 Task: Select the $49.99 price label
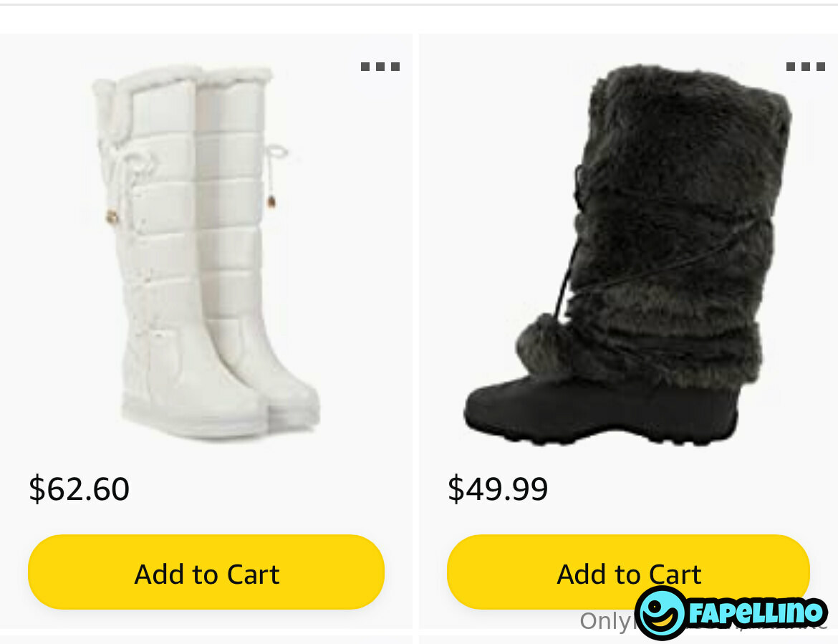498,489
